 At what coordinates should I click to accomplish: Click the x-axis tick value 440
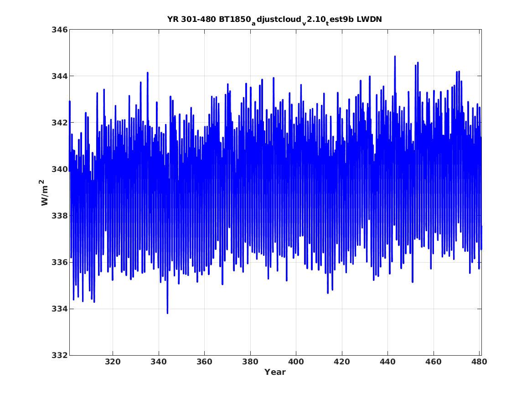[387, 362]
